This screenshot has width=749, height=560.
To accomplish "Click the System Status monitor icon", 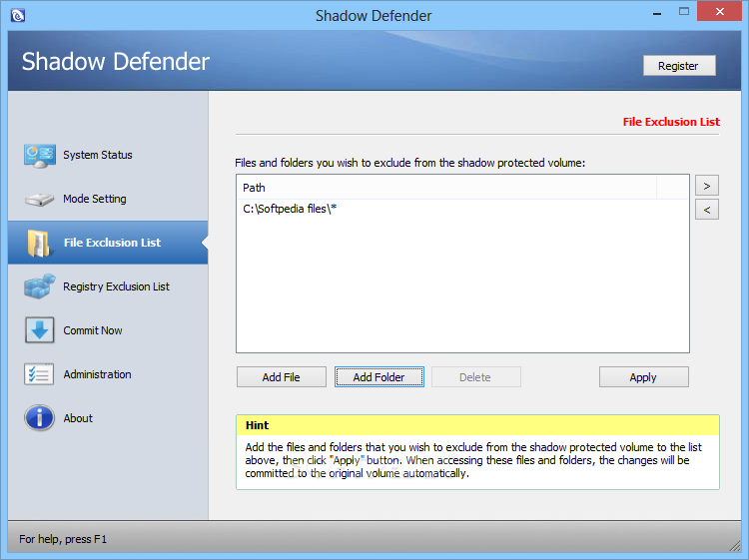I will 40,155.
